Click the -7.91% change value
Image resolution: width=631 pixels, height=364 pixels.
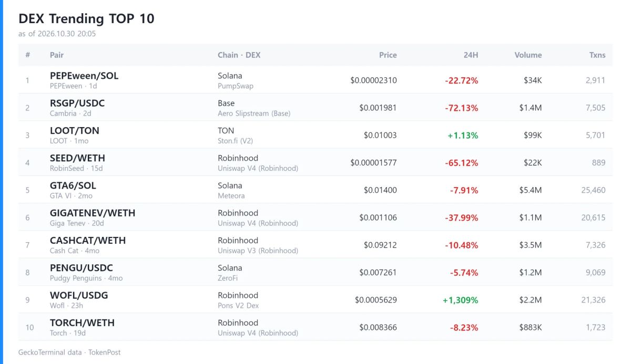coord(464,190)
